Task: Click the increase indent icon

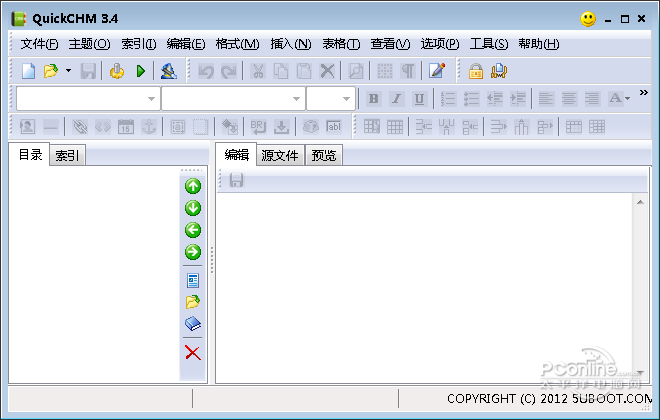Action: click(x=518, y=99)
